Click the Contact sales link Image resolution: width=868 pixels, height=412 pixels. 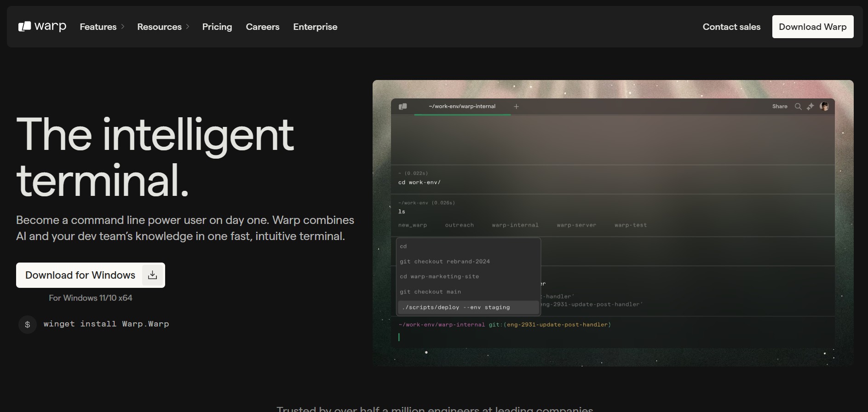tap(731, 27)
